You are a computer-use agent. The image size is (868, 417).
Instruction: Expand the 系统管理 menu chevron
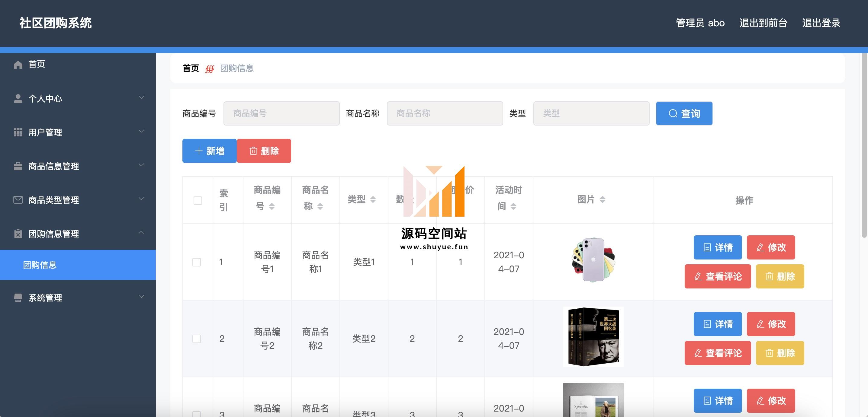[142, 297]
